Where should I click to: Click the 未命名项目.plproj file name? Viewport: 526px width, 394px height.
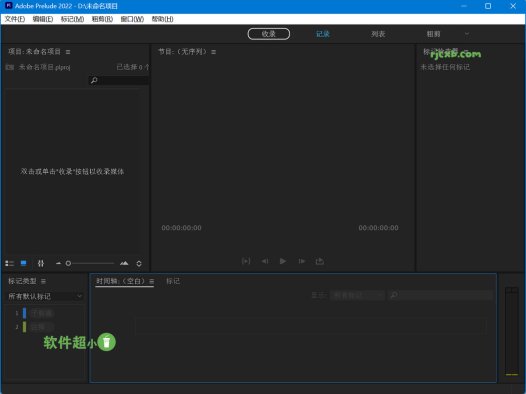[x=44, y=67]
